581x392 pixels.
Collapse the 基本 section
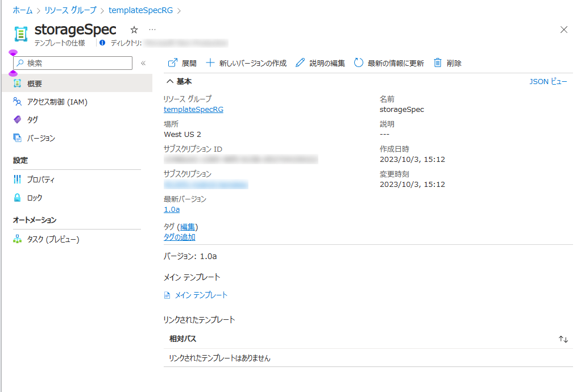click(x=169, y=81)
